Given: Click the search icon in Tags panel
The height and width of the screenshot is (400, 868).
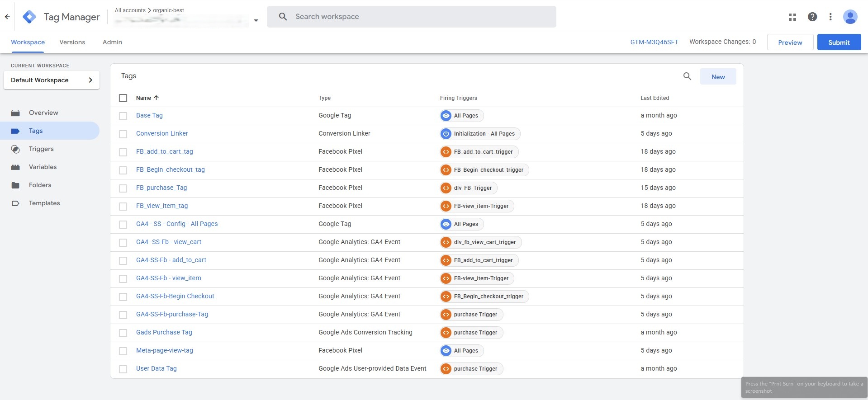Looking at the screenshot, I should click(687, 76).
